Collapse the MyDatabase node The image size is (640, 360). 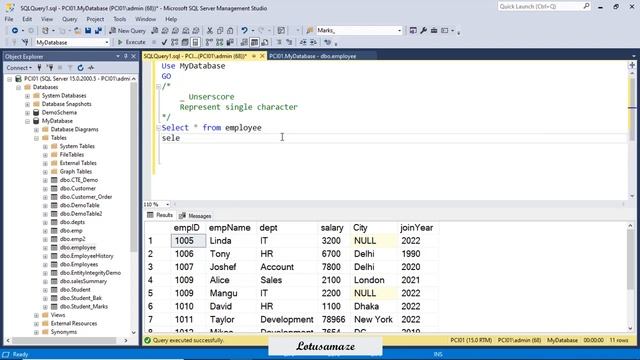27,121
